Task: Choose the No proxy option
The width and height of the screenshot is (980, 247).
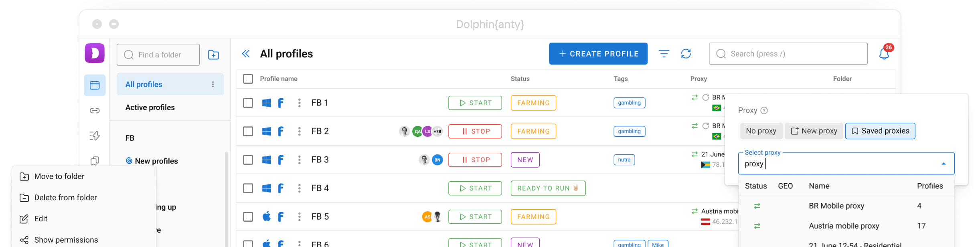Action: click(761, 131)
